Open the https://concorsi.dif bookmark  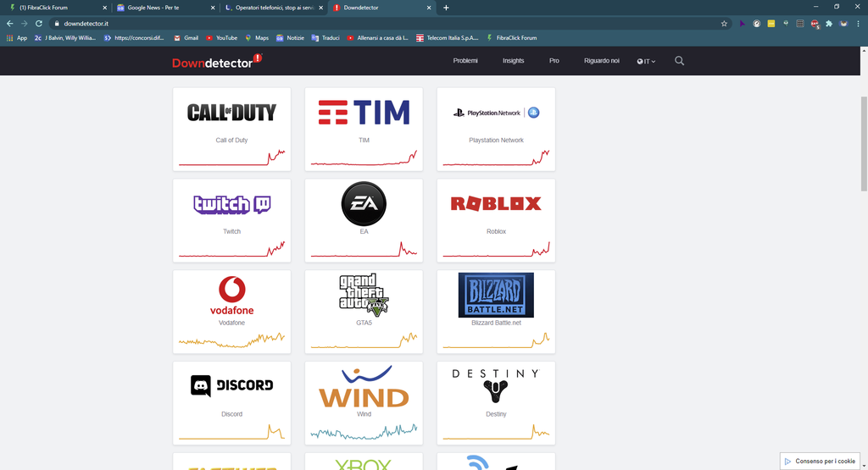tap(135, 38)
